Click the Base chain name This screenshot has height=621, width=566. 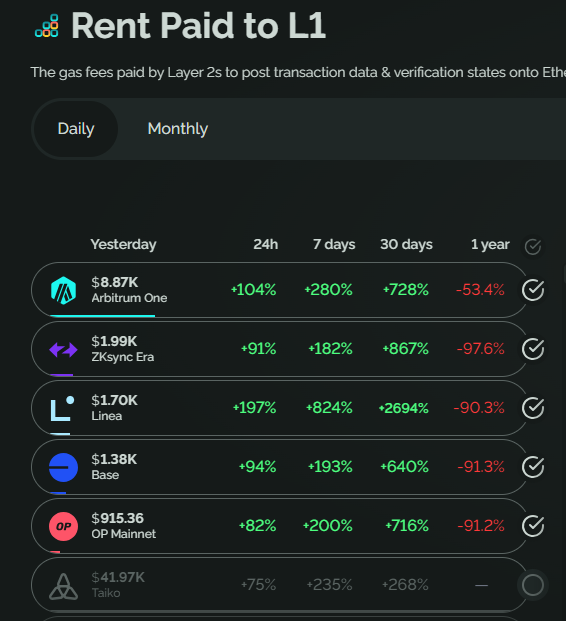pos(105,475)
